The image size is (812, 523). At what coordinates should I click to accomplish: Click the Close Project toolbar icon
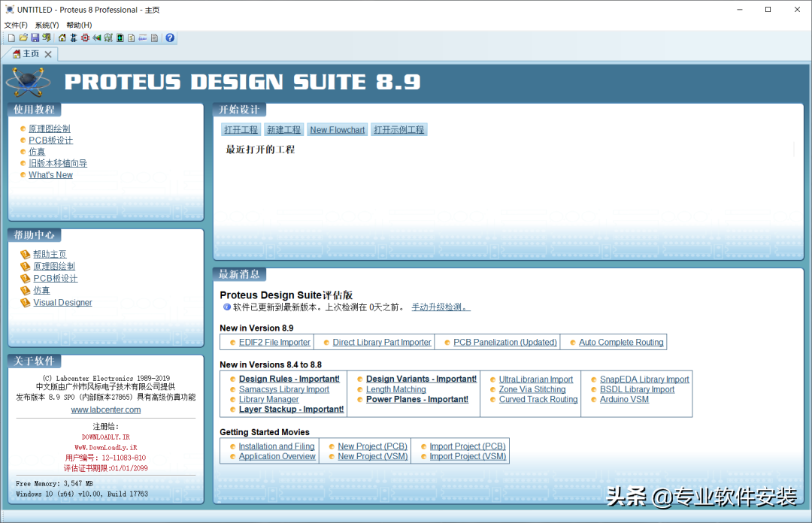[46, 38]
